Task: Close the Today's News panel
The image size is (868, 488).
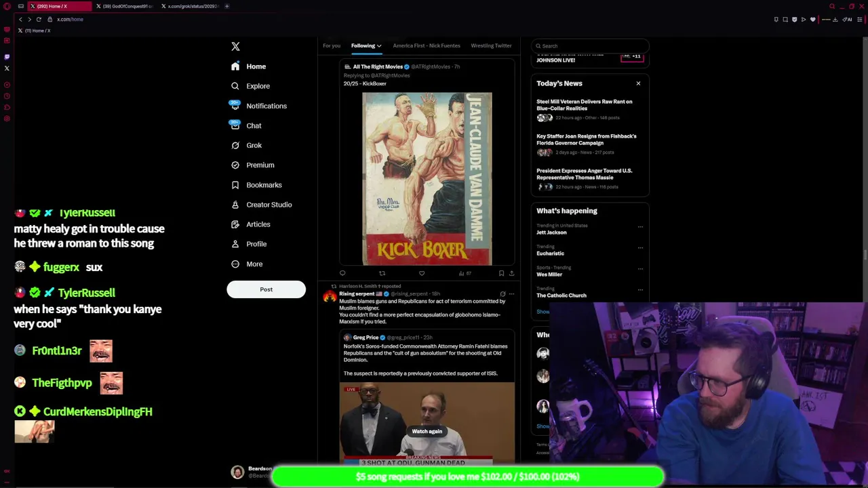Action: pyautogui.click(x=638, y=83)
